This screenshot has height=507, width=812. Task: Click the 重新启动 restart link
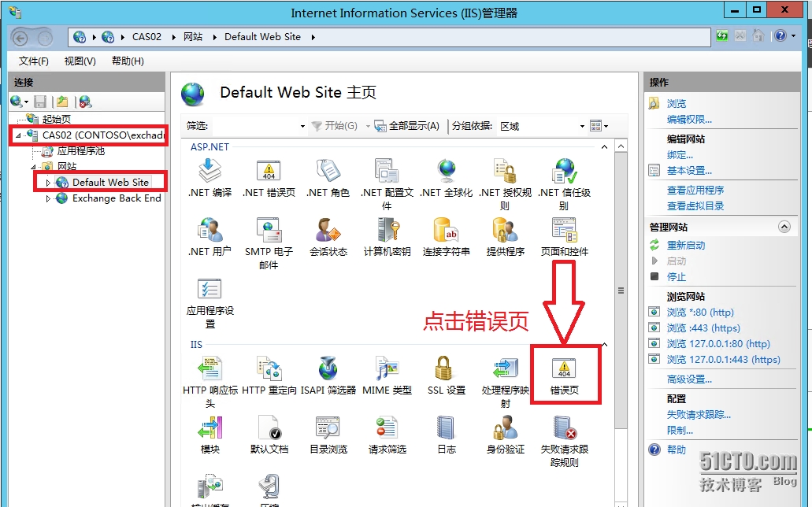686,246
